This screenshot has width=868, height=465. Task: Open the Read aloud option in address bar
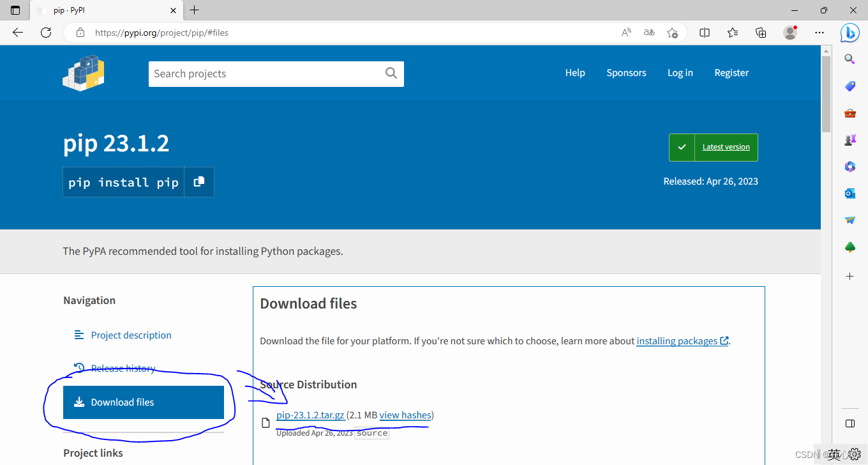click(627, 33)
